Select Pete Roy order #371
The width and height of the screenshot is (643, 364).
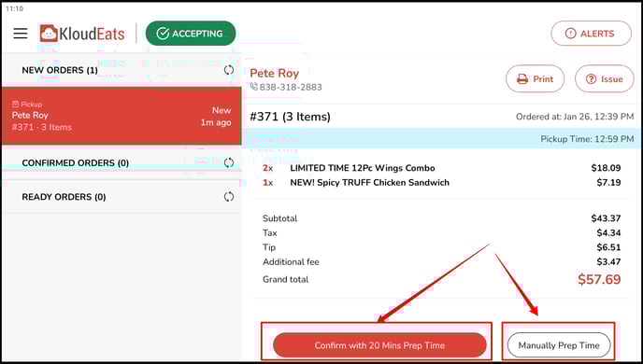[x=121, y=116]
